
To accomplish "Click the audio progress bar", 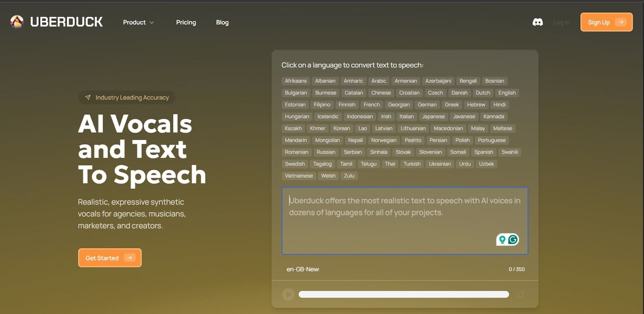I will (403, 295).
